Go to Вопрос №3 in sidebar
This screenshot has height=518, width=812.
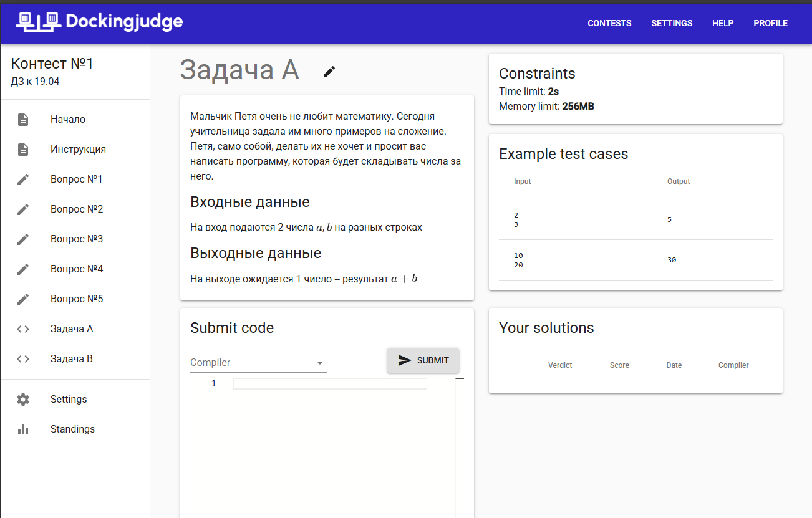coord(77,239)
